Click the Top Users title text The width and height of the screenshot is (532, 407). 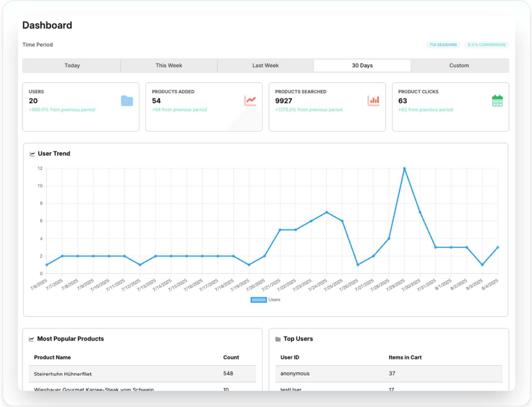298,339
